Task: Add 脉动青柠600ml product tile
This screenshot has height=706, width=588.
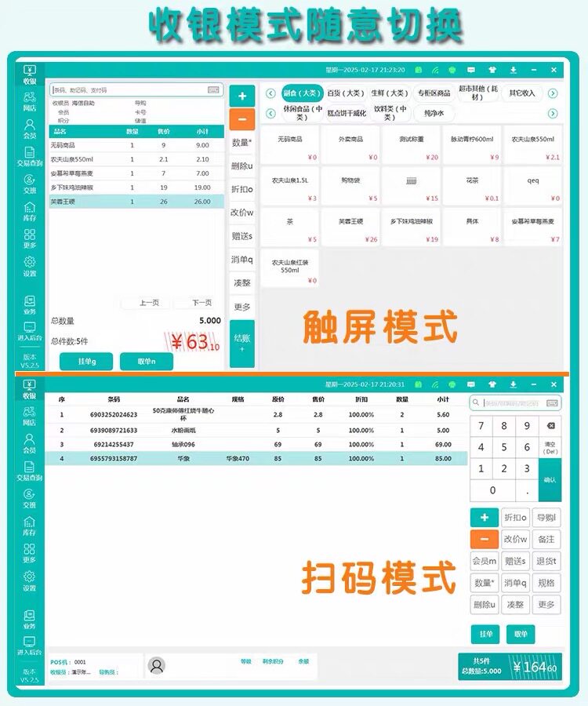Action: pyautogui.click(x=472, y=145)
